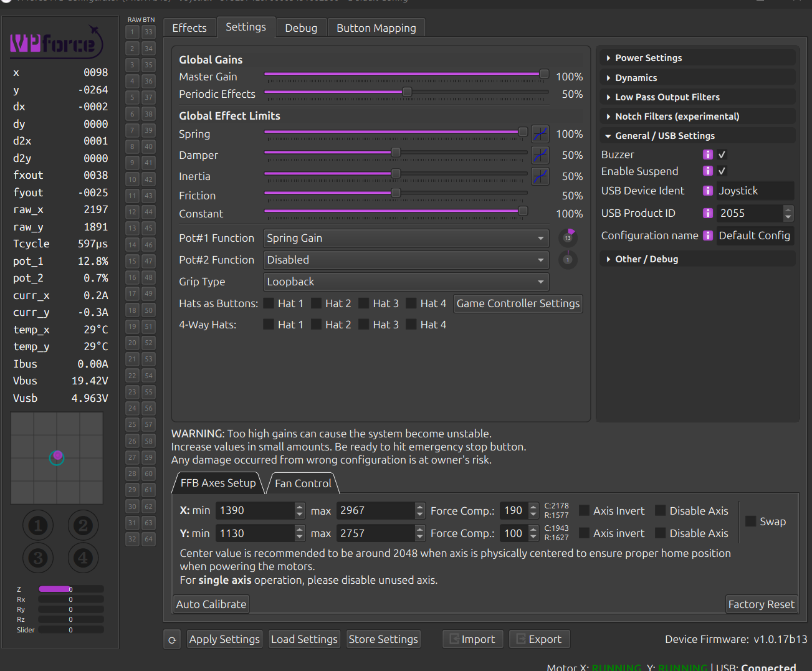Expand the Power Settings section
This screenshot has width=812, height=671.
(648, 58)
